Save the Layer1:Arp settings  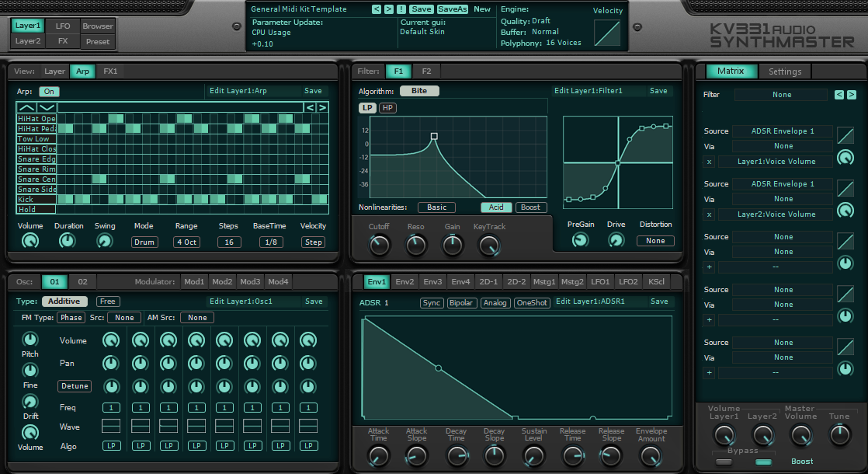tap(314, 91)
